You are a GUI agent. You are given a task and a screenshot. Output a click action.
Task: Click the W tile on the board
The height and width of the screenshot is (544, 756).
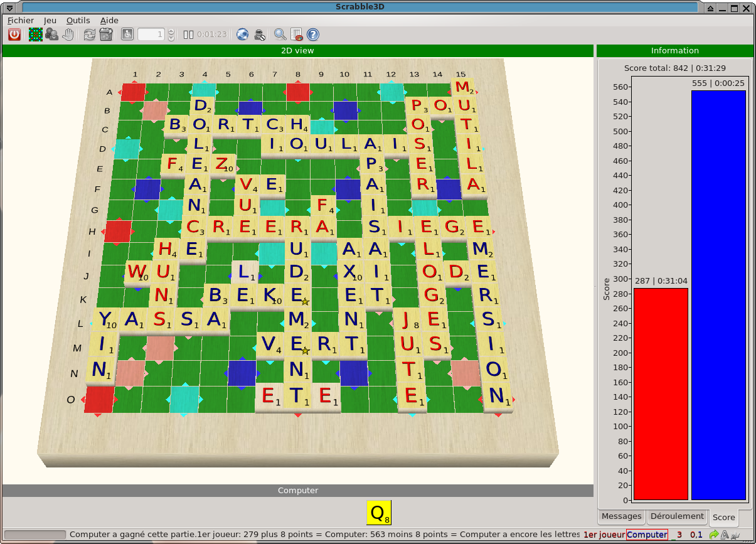pos(137,272)
